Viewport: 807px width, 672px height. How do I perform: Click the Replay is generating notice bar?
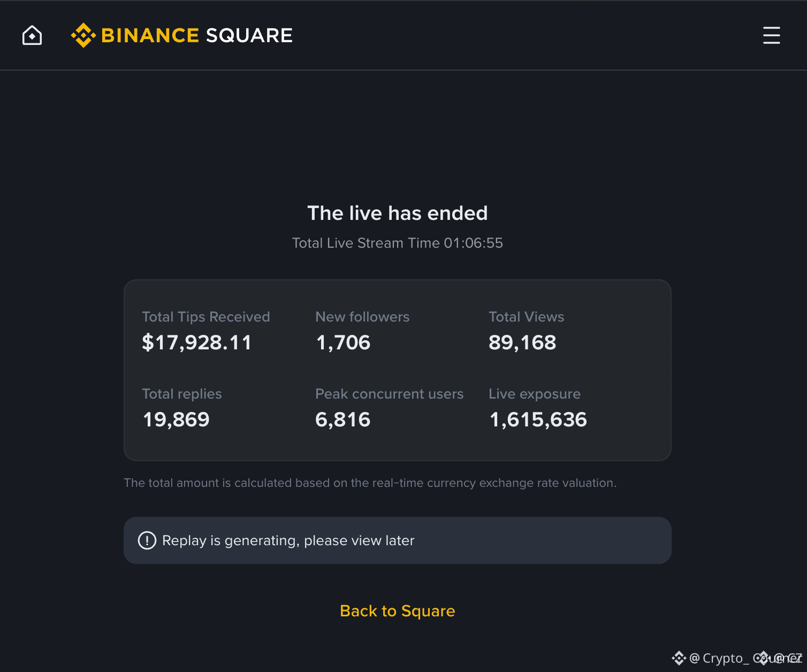(398, 540)
